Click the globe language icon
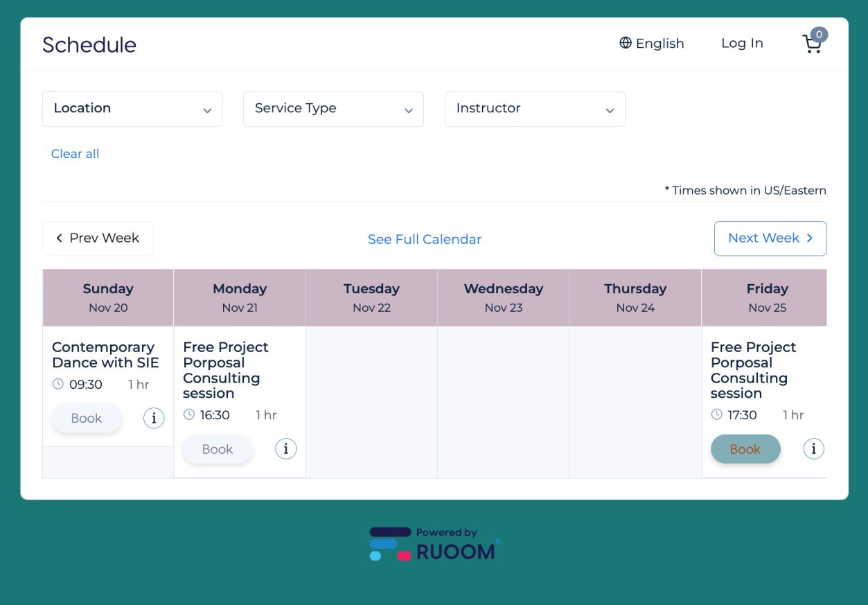 [x=626, y=43]
